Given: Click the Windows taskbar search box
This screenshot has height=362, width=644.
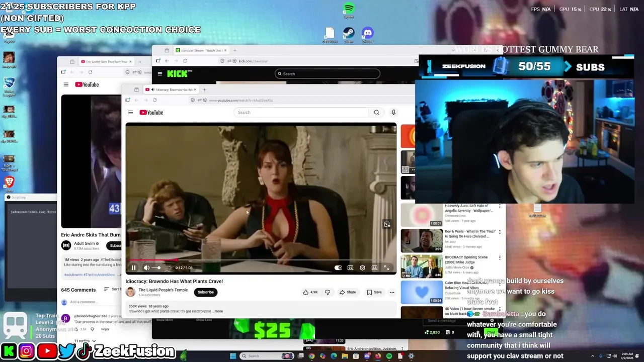Looking at the screenshot, I should click(x=267, y=356).
